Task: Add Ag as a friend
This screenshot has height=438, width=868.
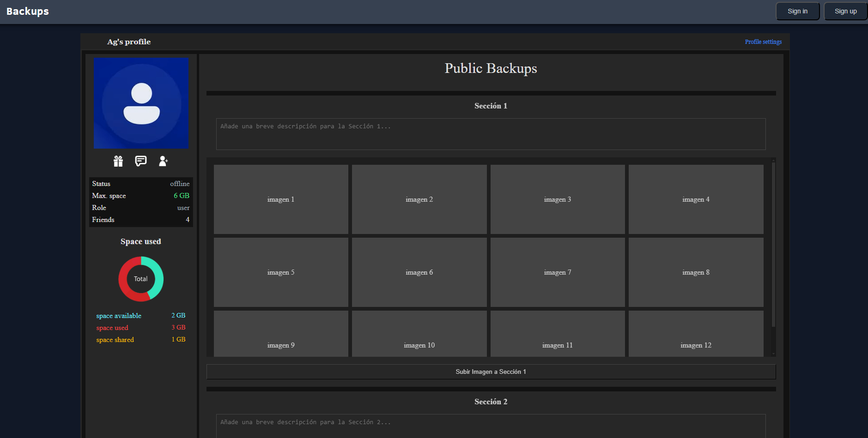Action: click(163, 161)
